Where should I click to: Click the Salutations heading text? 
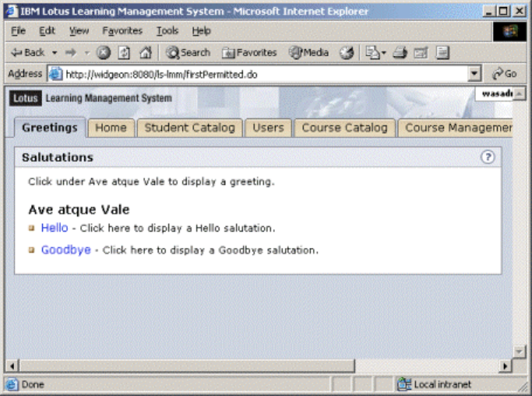point(58,157)
